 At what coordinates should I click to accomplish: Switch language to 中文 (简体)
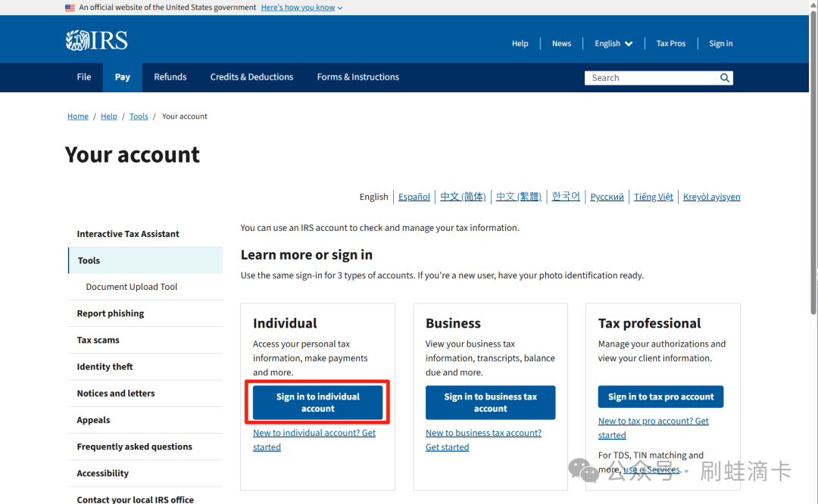pyautogui.click(x=463, y=197)
